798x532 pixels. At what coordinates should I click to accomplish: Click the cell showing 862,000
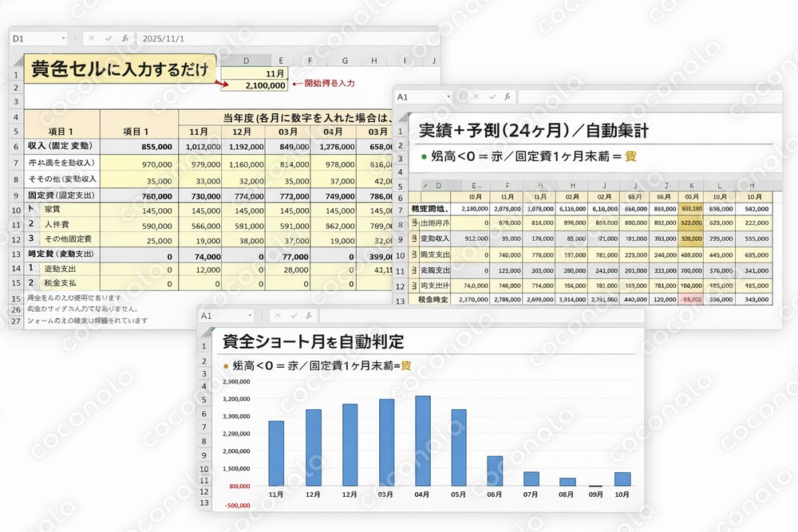tap(334, 226)
